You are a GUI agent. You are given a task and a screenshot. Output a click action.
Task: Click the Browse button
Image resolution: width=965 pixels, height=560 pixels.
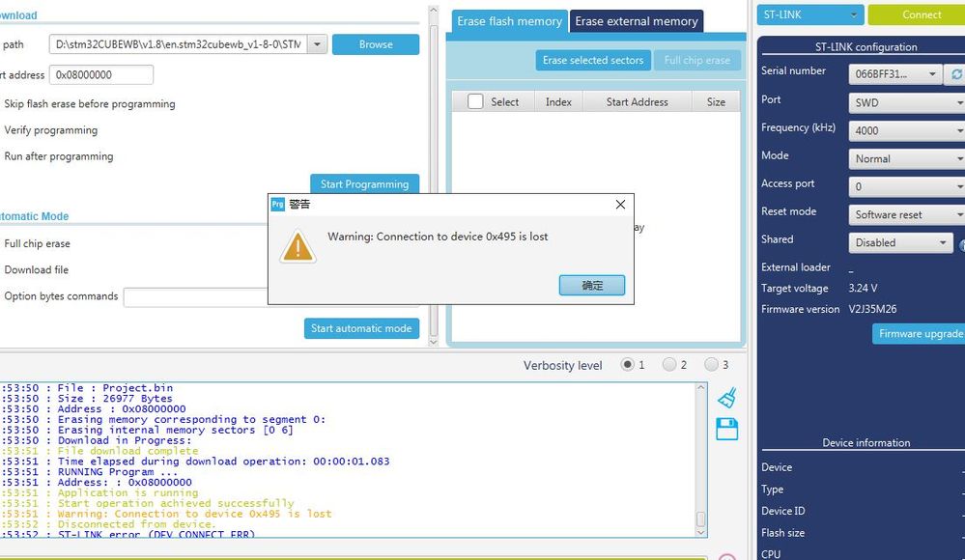click(x=376, y=44)
